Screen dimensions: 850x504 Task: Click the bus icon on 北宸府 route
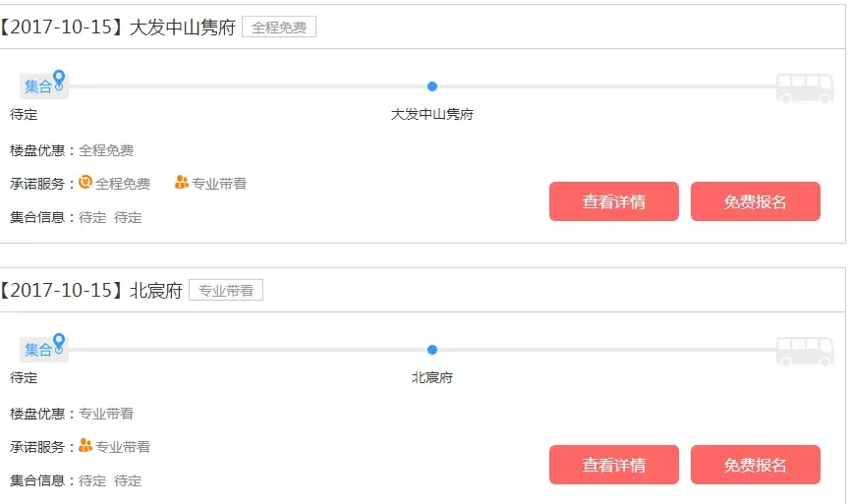pos(805,351)
